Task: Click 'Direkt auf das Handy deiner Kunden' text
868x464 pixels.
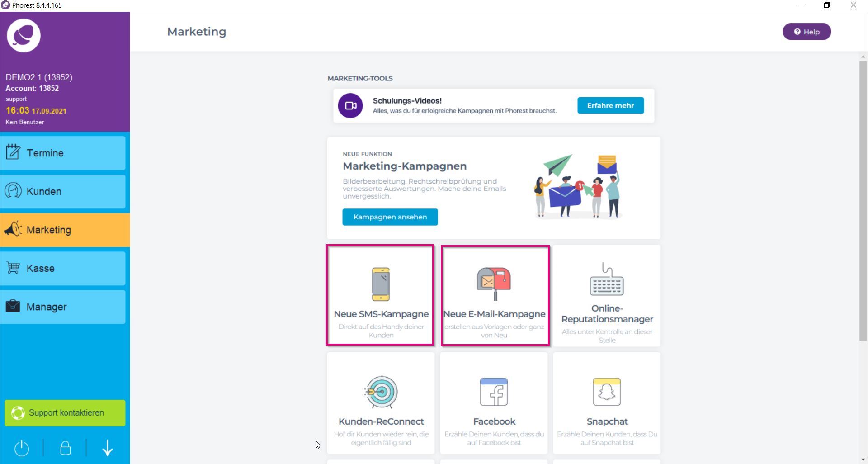Action: [381, 331]
